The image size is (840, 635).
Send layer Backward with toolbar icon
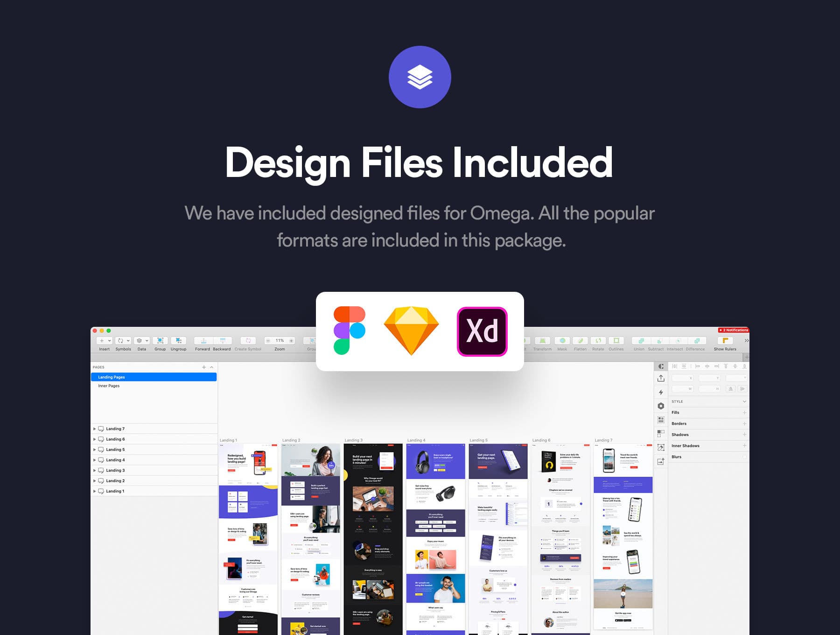coord(223,341)
